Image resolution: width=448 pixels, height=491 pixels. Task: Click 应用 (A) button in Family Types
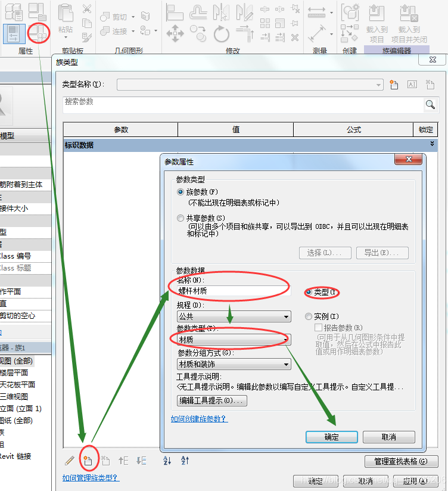click(x=415, y=481)
